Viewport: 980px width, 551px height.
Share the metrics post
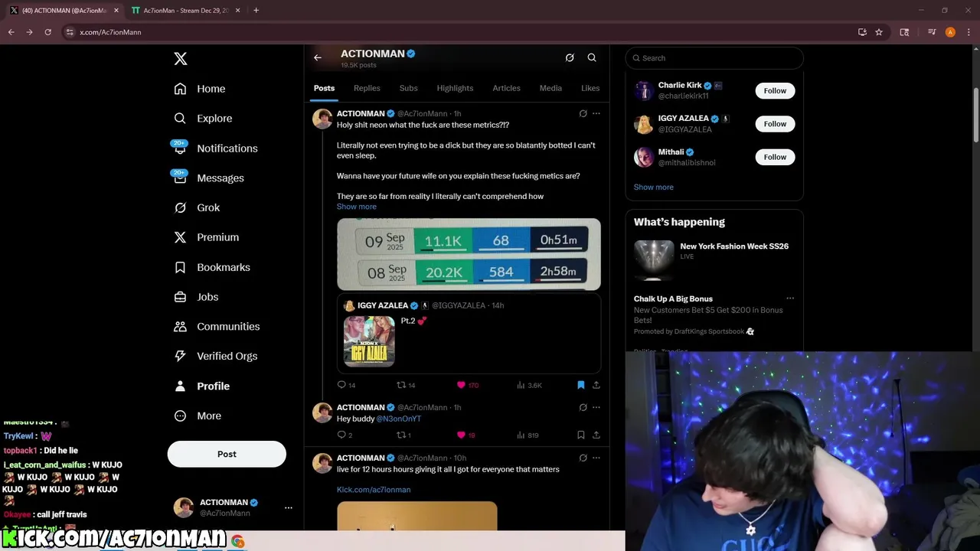coord(596,385)
